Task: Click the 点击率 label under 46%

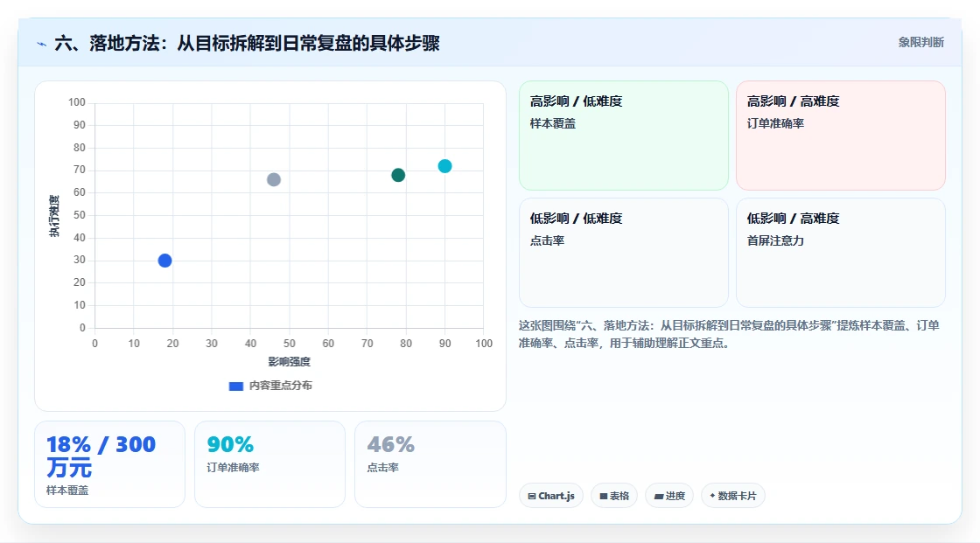Action: coord(382,468)
